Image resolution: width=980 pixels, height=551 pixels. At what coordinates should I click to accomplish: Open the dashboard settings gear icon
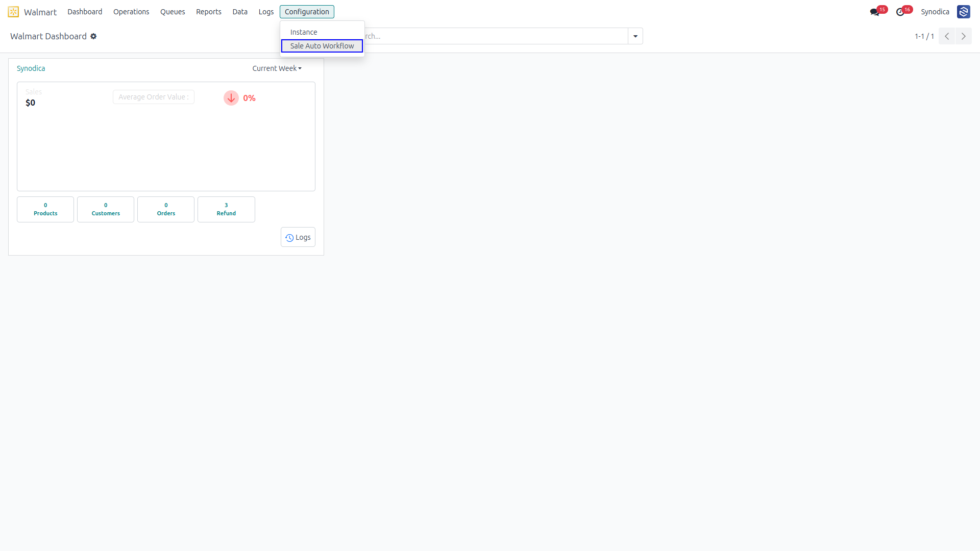(x=93, y=36)
